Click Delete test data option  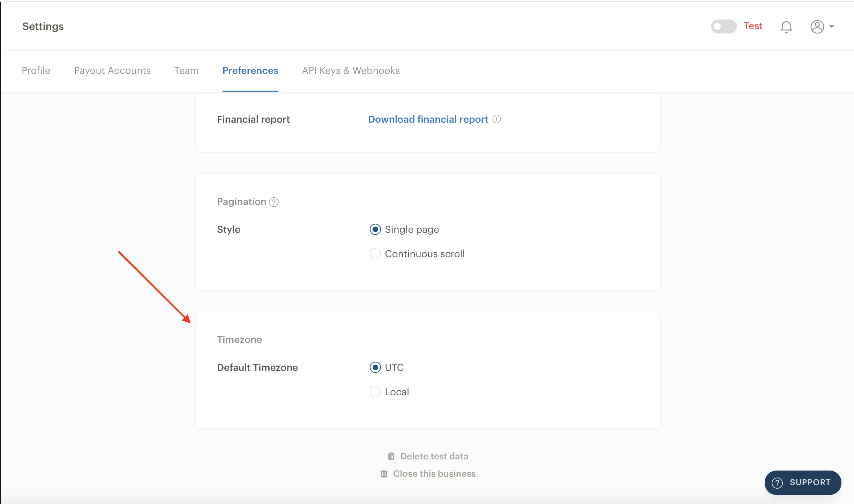[428, 456]
